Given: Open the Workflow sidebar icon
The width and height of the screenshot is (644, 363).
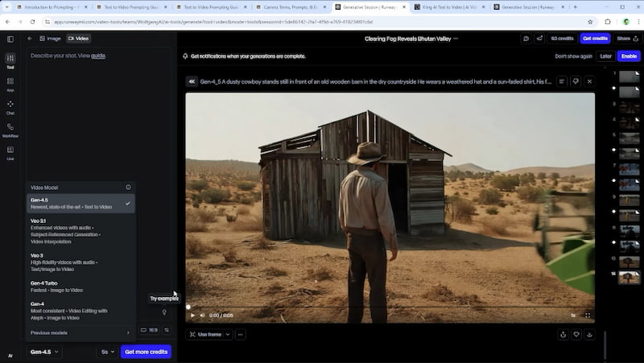Looking at the screenshot, I should coord(10,130).
